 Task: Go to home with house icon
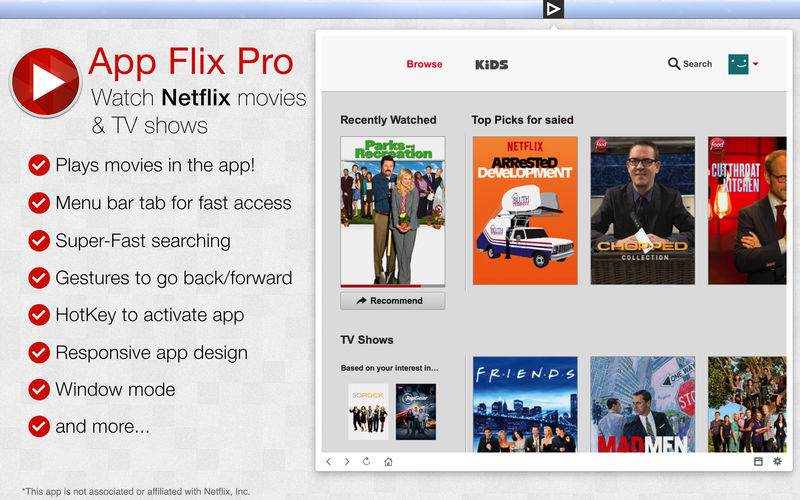click(x=388, y=462)
